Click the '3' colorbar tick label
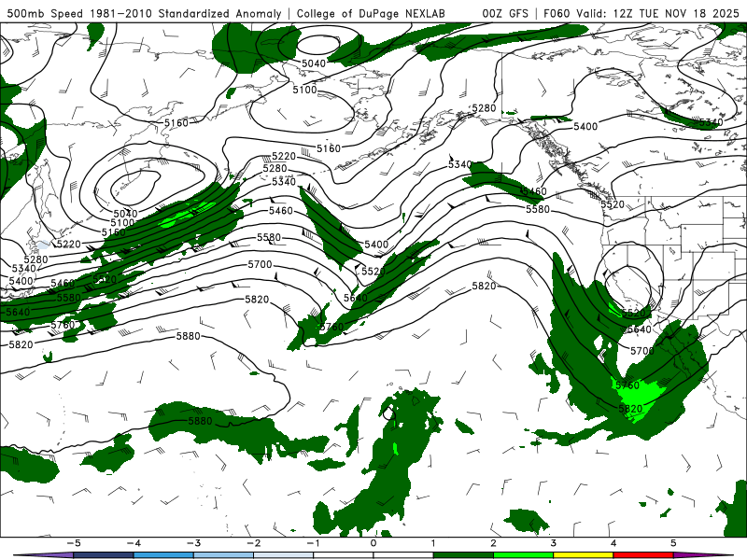The height and width of the screenshot is (560, 747). pos(553,543)
